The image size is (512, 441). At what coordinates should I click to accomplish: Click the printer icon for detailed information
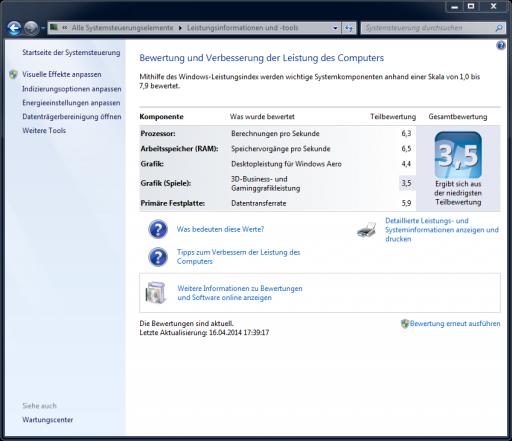pos(366,230)
